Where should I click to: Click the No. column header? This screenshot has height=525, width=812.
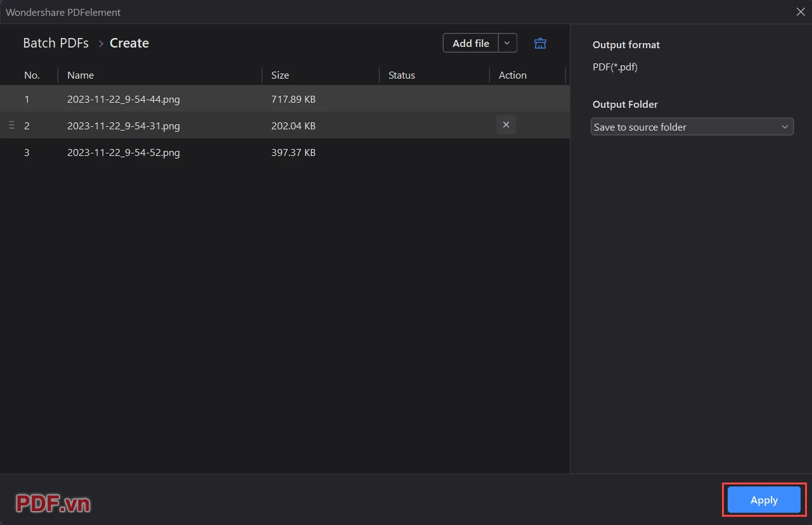(x=32, y=75)
